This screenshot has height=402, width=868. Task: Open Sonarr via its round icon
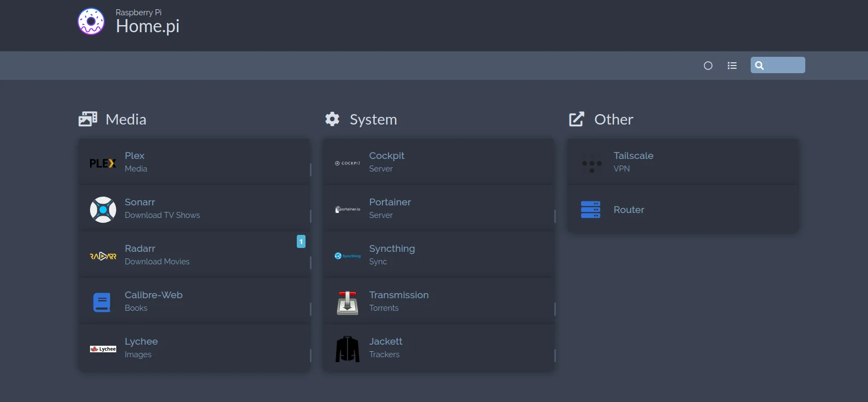tap(103, 210)
